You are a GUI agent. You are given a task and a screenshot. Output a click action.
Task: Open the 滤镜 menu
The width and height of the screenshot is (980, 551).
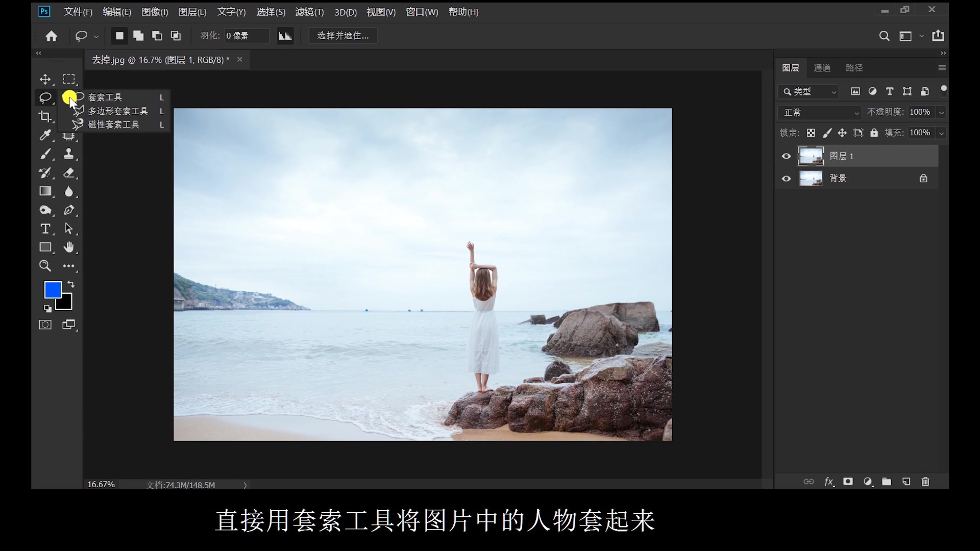pyautogui.click(x=309, y=12)
